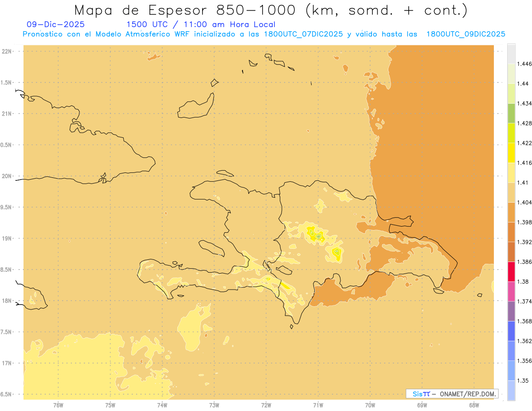Image resolution: width=532 pixels, height=411 pixels.
Task: Click the '17N' latitude label
Action: (x=7, y=363)
